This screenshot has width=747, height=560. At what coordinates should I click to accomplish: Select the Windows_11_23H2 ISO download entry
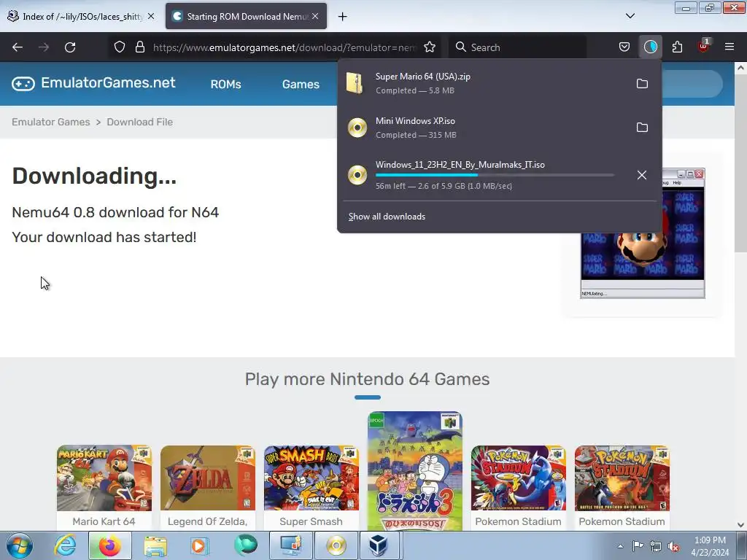pos(486,175)
